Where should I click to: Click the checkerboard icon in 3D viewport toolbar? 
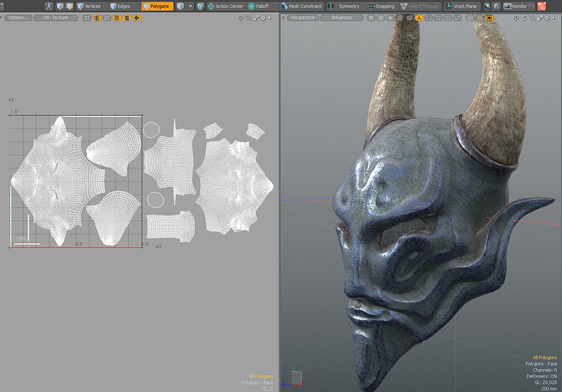(371, 18)
